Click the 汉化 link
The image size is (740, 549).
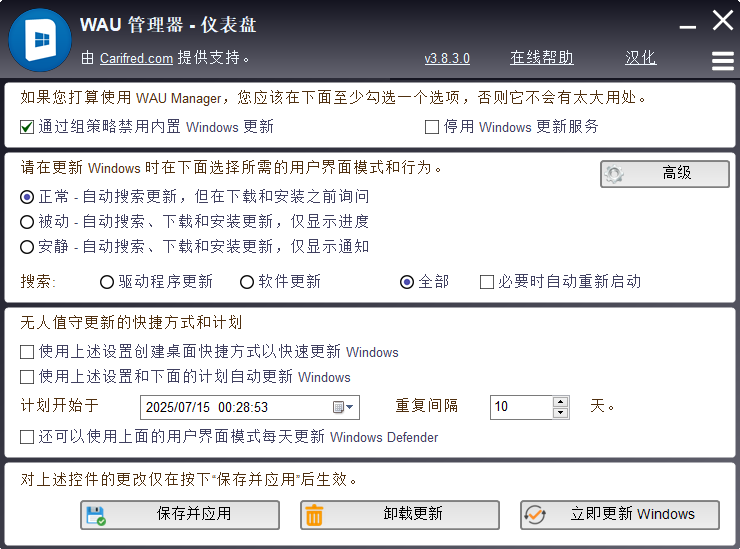click(640, 58)
